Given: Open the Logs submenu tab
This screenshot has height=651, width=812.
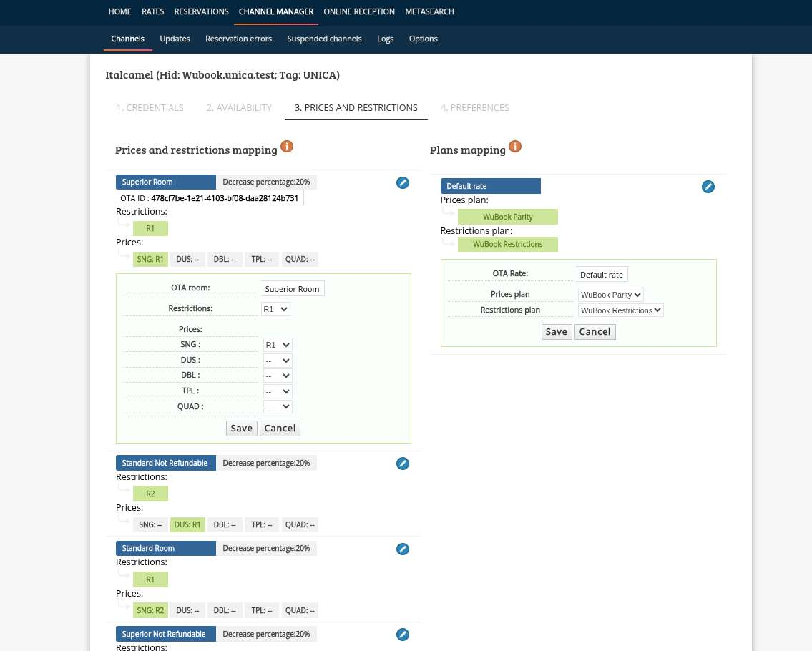Looking at the screenshot, I should pos(385,39).
